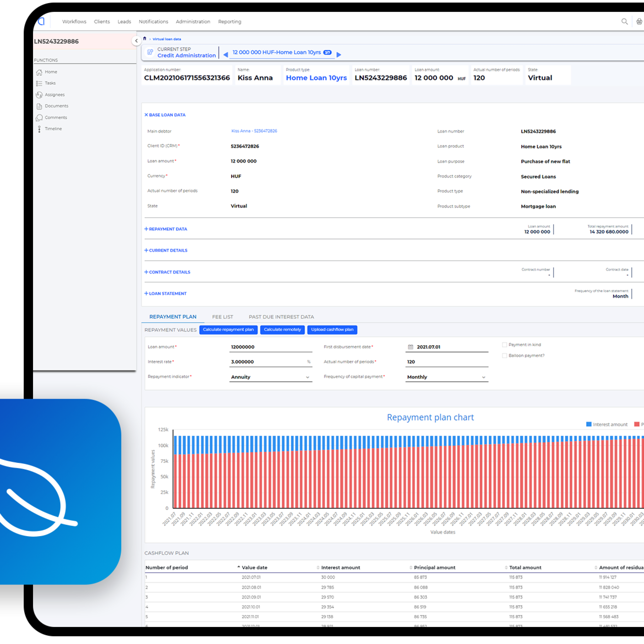Open the Tasks list icon
This screenshot has width=644, height=644.
(39, 83)
